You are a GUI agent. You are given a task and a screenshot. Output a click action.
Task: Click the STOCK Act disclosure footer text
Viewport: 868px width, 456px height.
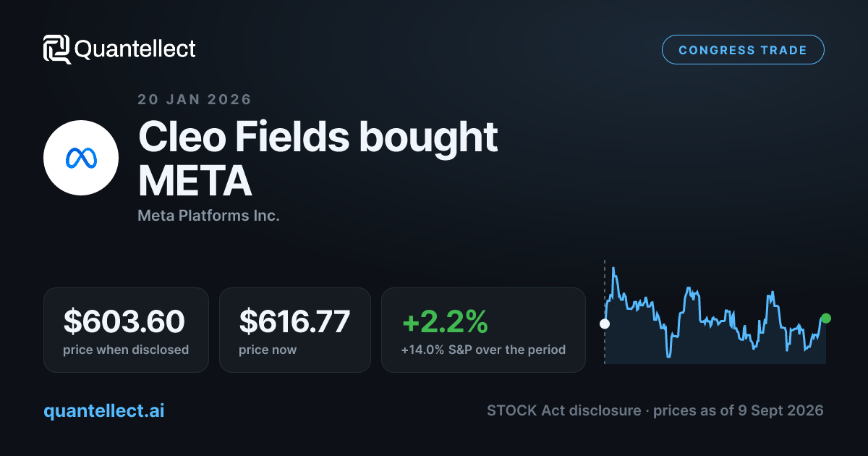[x=655, y=410]
